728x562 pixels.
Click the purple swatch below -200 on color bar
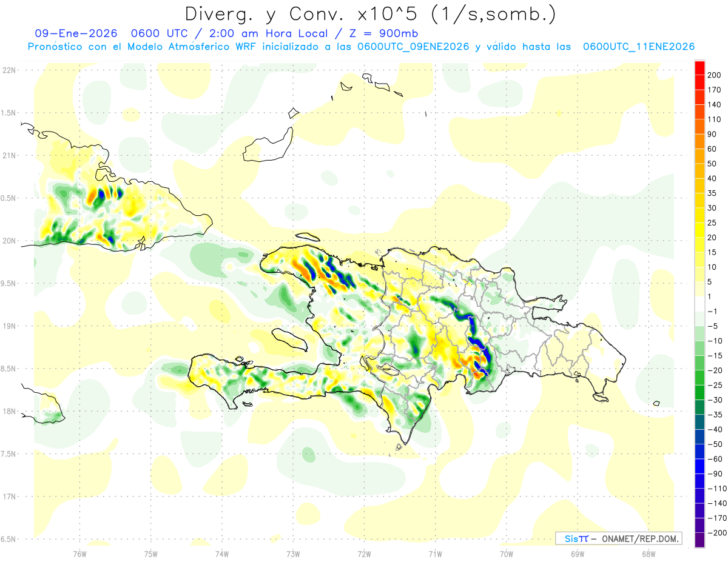(x=699, y=540)
